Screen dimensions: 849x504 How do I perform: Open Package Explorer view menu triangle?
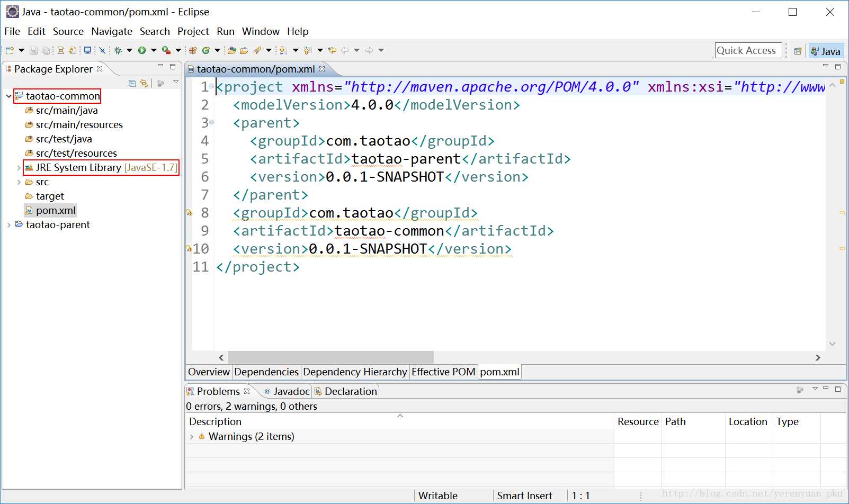pos(176,82)
